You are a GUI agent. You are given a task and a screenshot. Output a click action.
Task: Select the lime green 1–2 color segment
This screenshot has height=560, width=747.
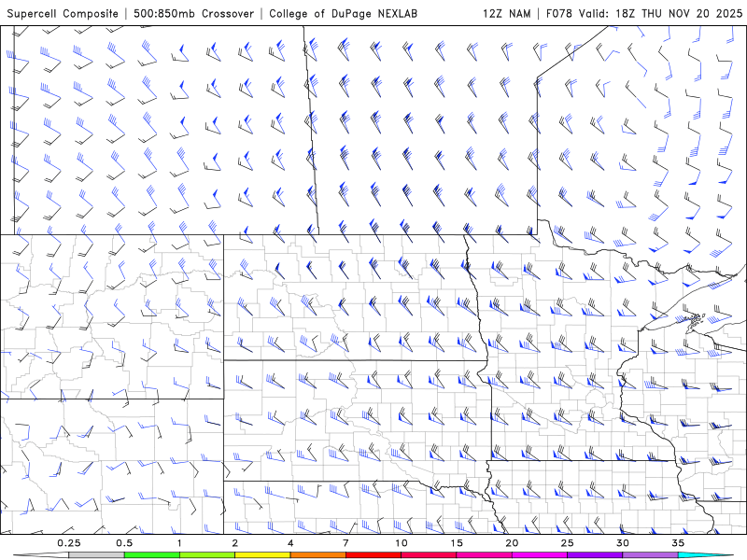pos(207,555)
